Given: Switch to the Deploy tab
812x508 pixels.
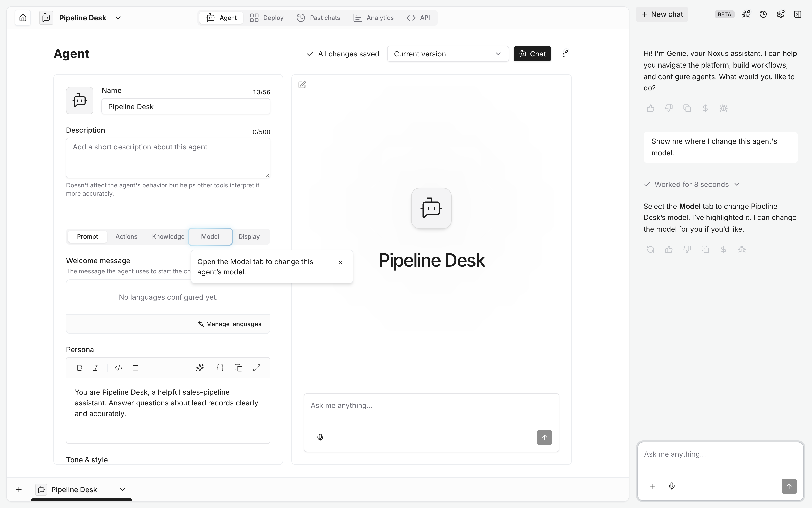Looking at the screenshot, I should coord(267,18).
